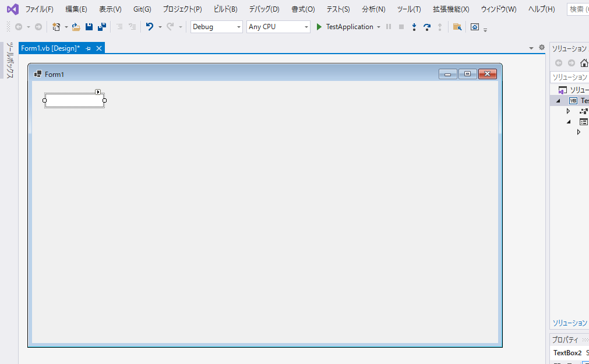The width and height of the screenshot is (589, 364).
Task: Click the home icon in Solution Explorer
Action: coord(584,63)
